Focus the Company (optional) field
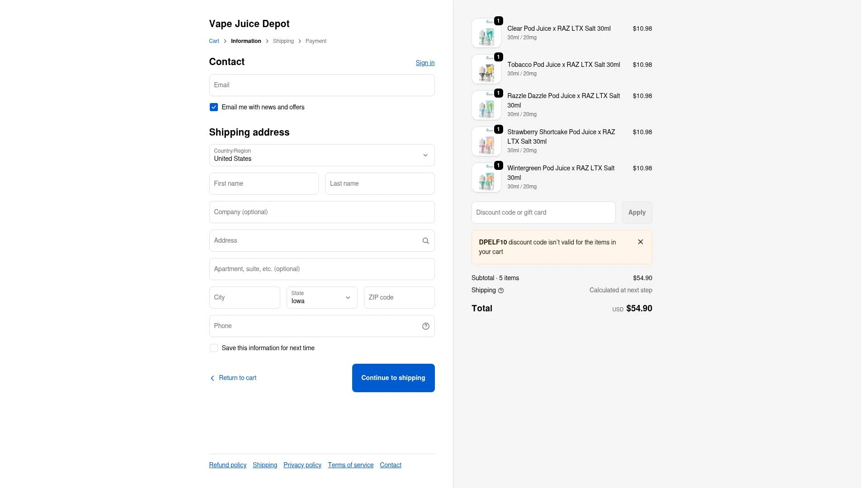Screen dimensions: 868x488 322,212
